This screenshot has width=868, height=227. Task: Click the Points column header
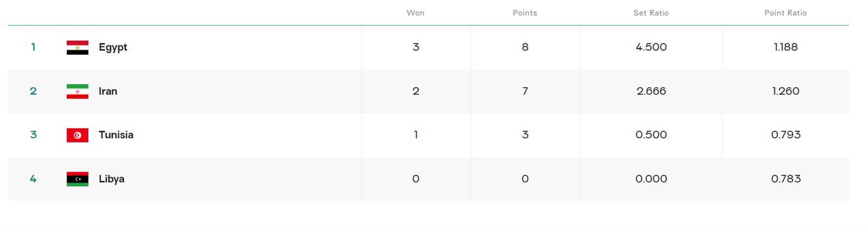525,13
